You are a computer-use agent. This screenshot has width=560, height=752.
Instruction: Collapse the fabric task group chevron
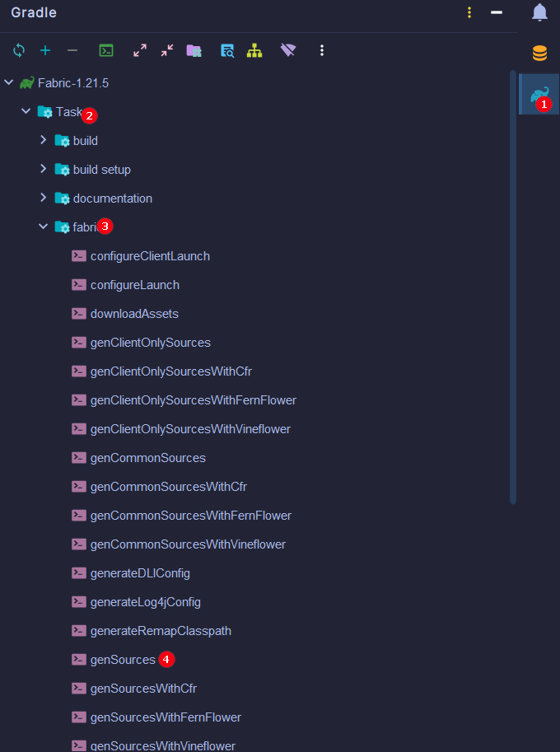pyautogui.click(x=43, y=227)
